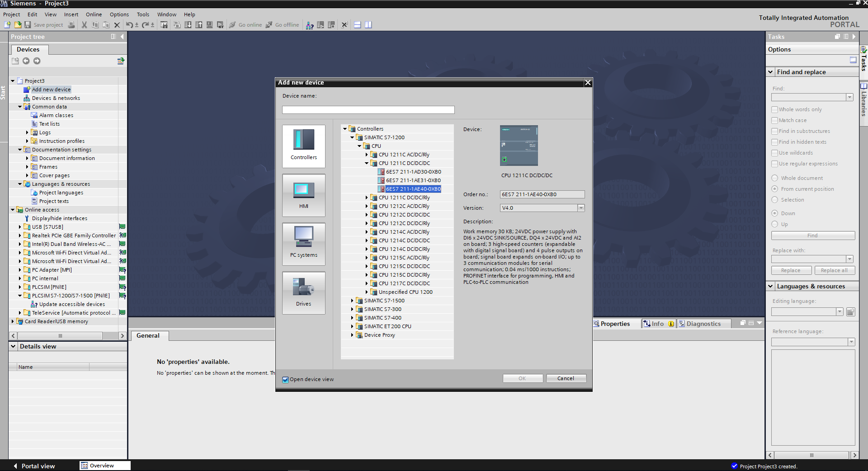
Task: Click Update accessible devices icon
Action: tap(34, 304)
